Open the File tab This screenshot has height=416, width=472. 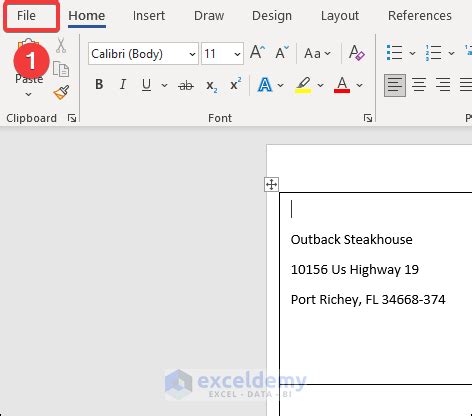pyautogui.click(x=26, y=16)
